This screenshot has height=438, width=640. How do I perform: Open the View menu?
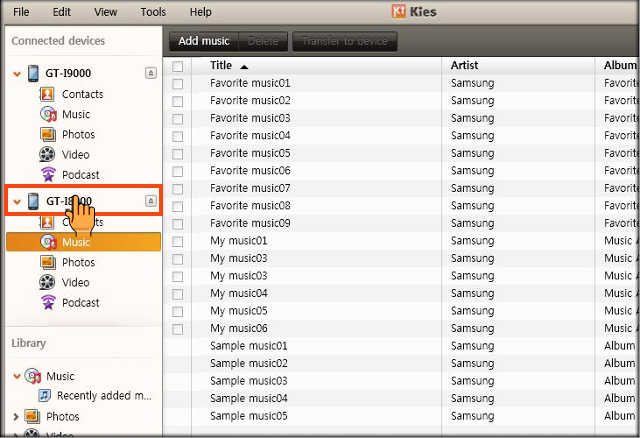coord(105,12)
